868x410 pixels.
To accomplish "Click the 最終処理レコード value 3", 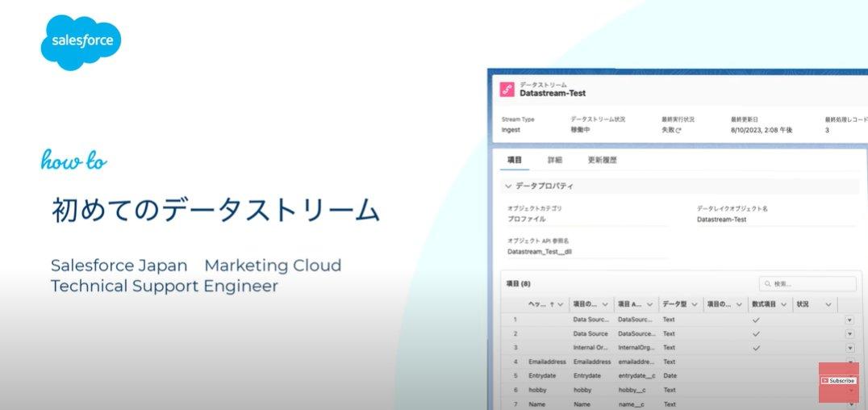I will (827, 130).
